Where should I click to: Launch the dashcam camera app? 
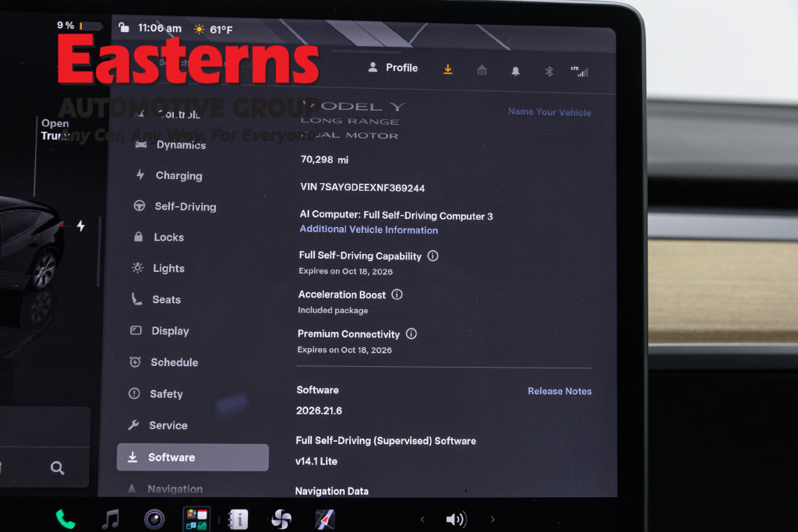154,520
